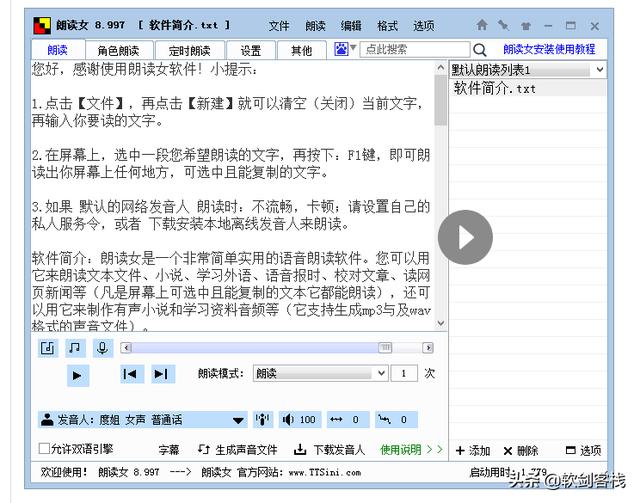Jump to previous item button
The width and height of the screenshot is (640, 503).
(132, 374)
